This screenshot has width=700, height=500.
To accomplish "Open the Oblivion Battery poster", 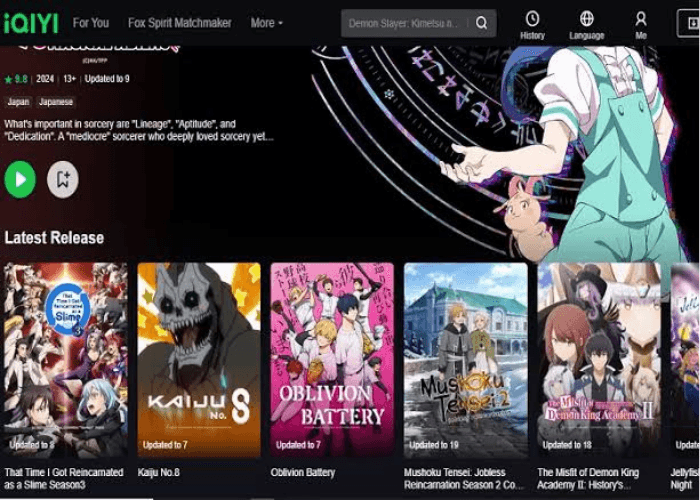I will (332, 360).
